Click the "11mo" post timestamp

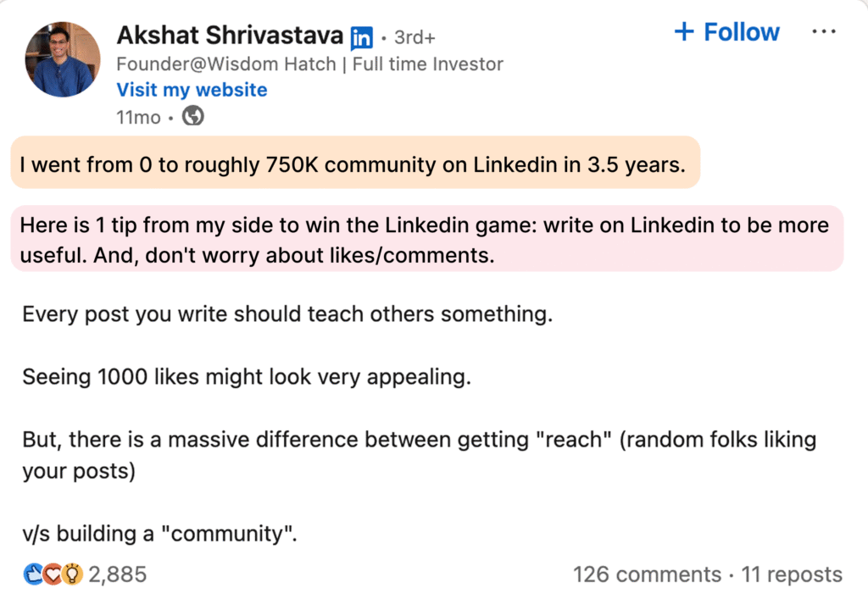coord(138,117)
